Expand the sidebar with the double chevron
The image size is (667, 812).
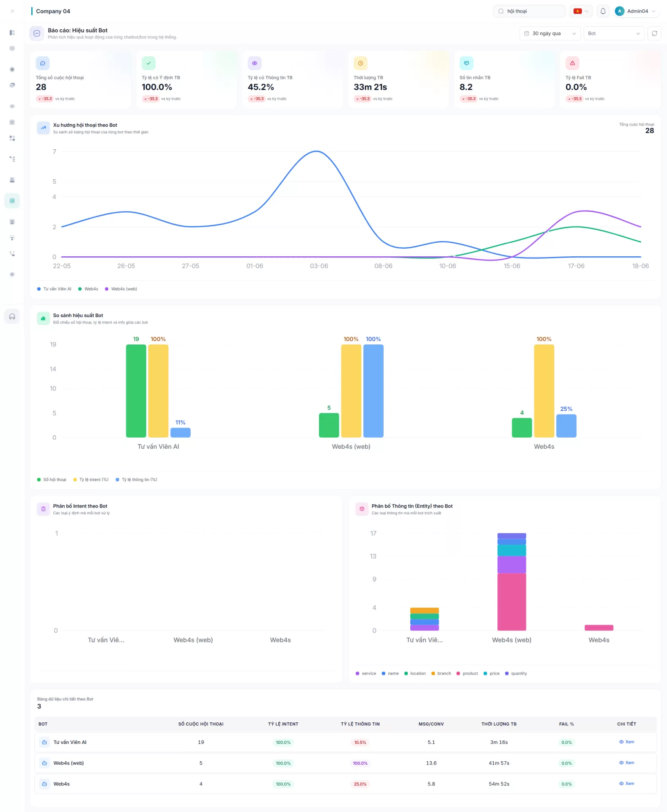coord(12,11)
